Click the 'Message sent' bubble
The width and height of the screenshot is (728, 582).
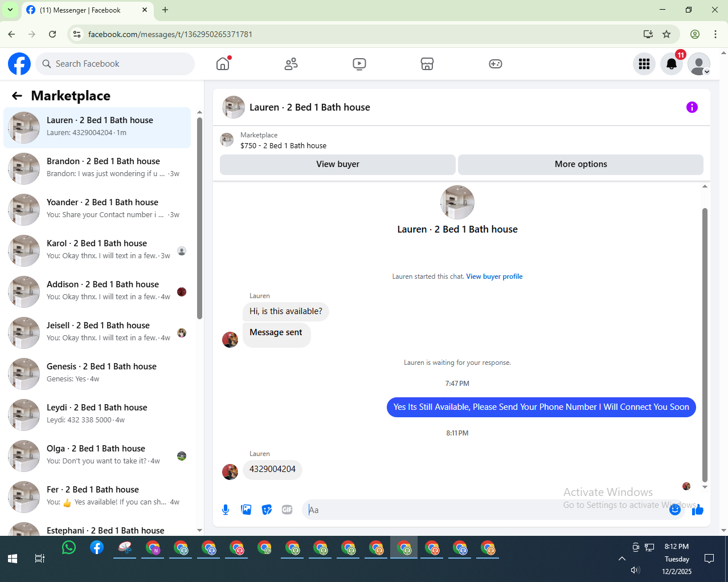click(x=276, y=335)
